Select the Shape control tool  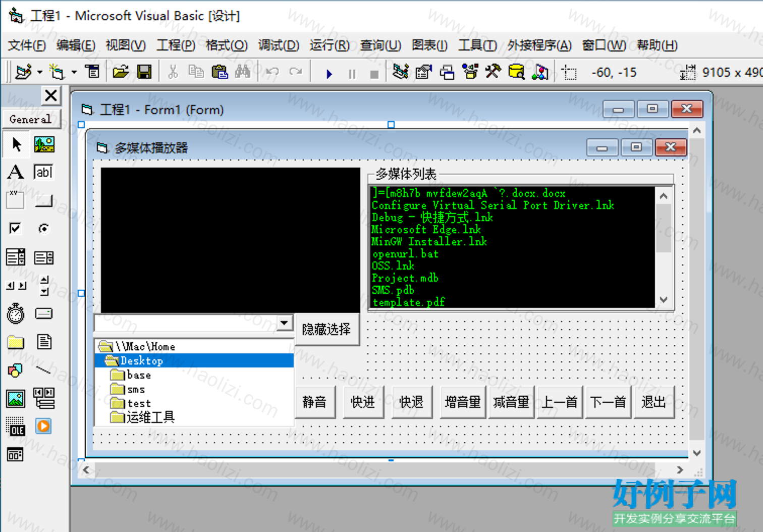(x=16, y=370)
